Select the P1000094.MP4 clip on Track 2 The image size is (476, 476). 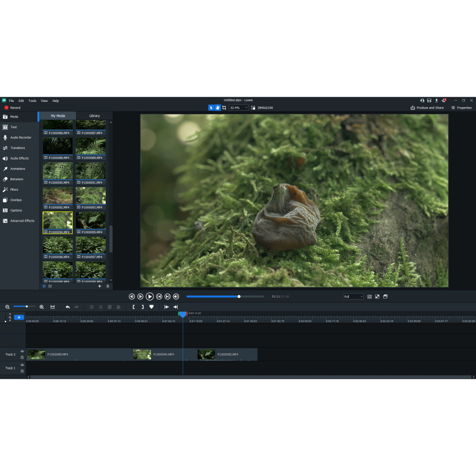162,354
